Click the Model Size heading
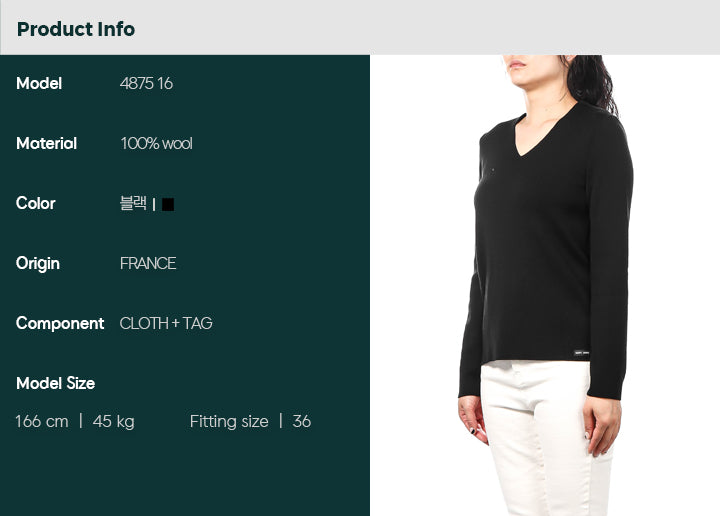Image resolution: width=720 pixels, height=516 pixels. pos(56,383)
